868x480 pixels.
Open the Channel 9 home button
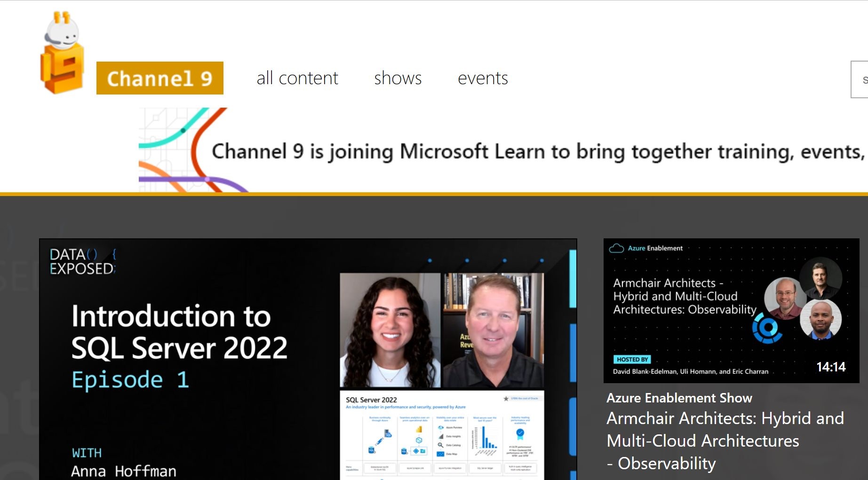pos(160,78)
